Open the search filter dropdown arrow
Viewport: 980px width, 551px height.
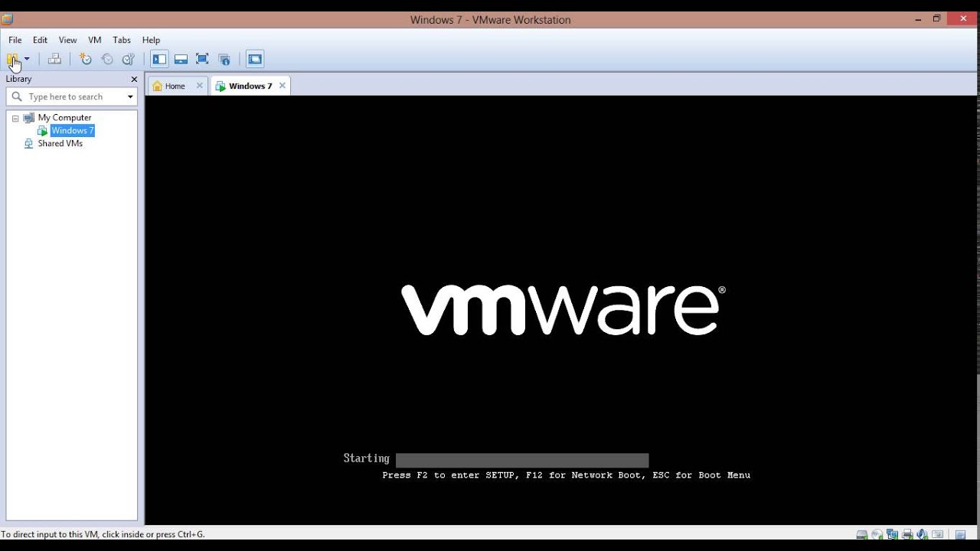[x=130, y=96]
